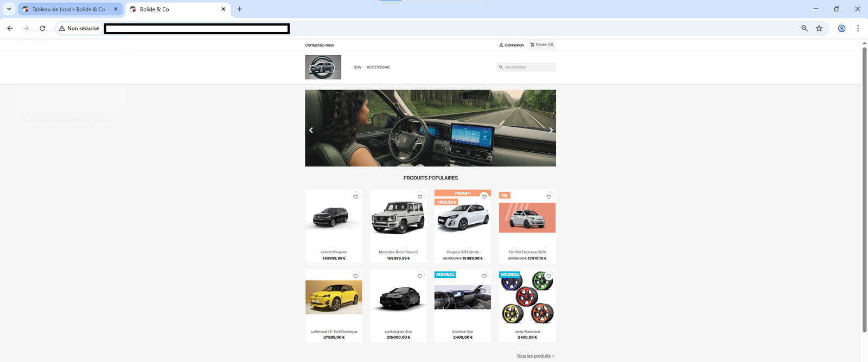The width and height of the screenshot is (868, 362).
Task: Open the Lamborghini Urus product image
Action: click(398, 298)
